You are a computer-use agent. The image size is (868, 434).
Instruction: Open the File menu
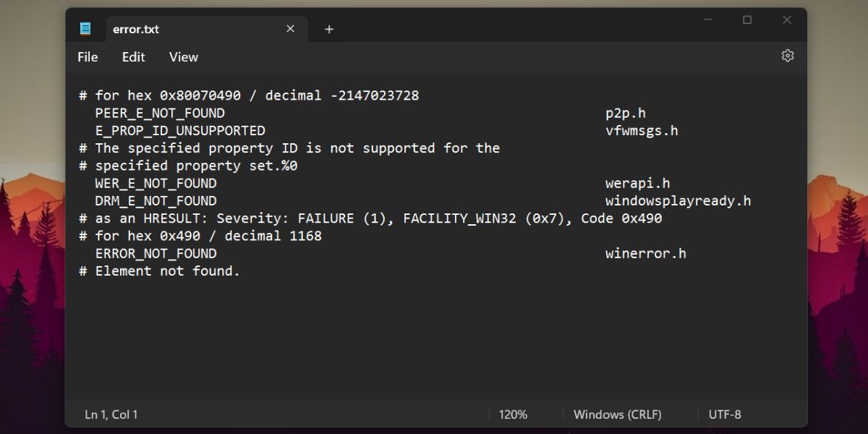pos(88,57)
